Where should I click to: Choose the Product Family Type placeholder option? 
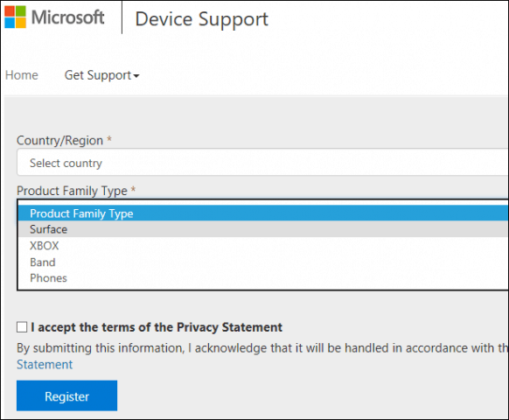[263, 213]
